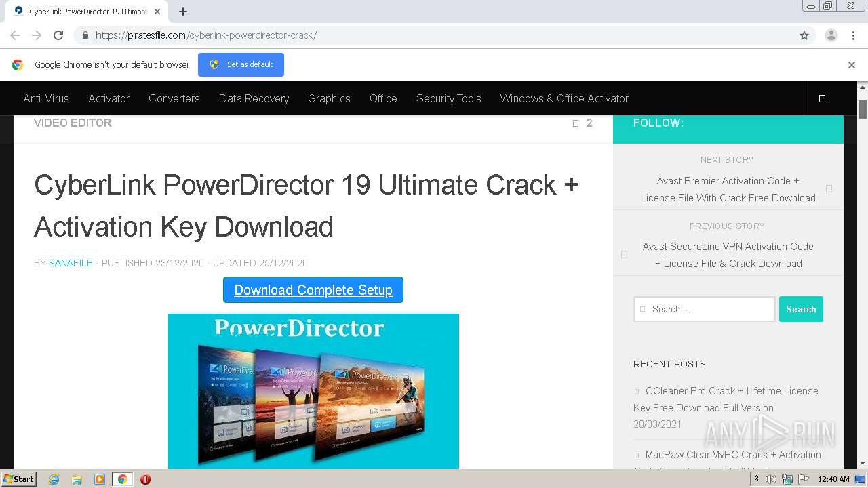View site security padlock info
Screen dimensions: 868x488
[x=85, y=35]
